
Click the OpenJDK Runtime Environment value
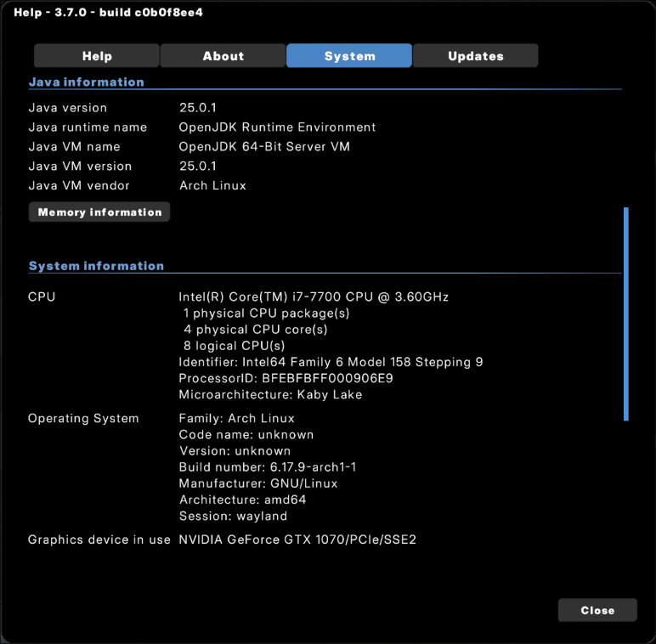277,127
